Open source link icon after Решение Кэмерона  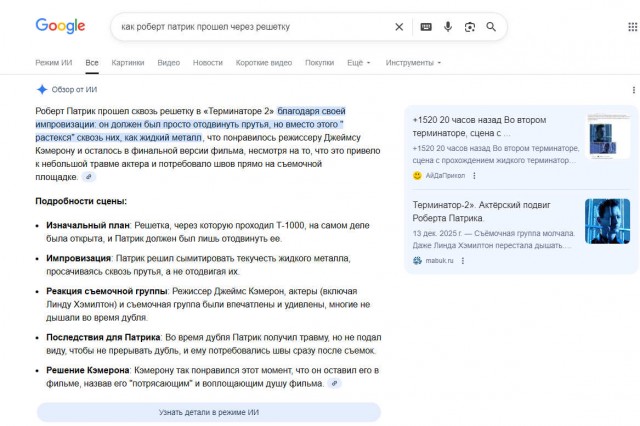click(334, 383)
